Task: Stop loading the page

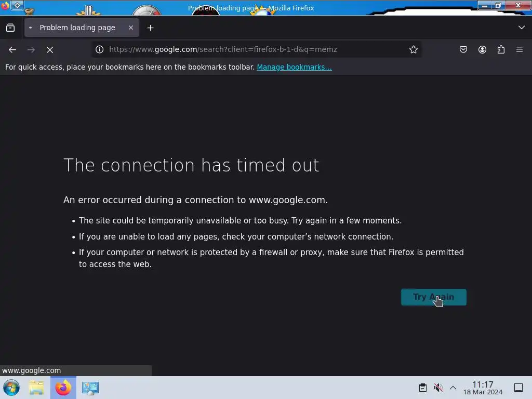Action: coord(50,50)
